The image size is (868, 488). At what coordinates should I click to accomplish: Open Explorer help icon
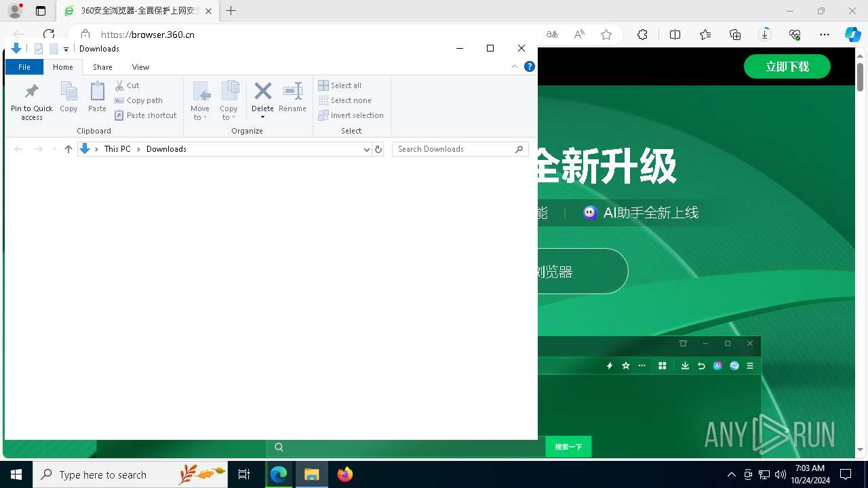click(530, 66)
